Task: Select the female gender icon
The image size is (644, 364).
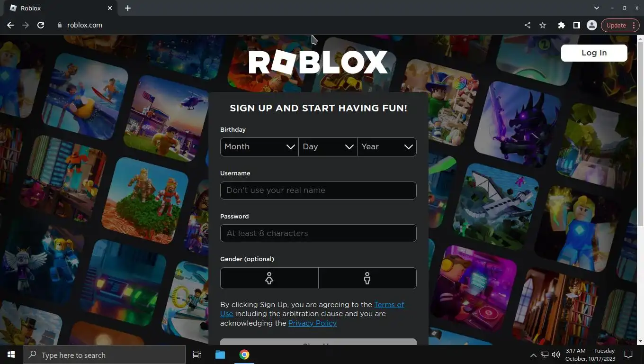Action: [269, 278]
